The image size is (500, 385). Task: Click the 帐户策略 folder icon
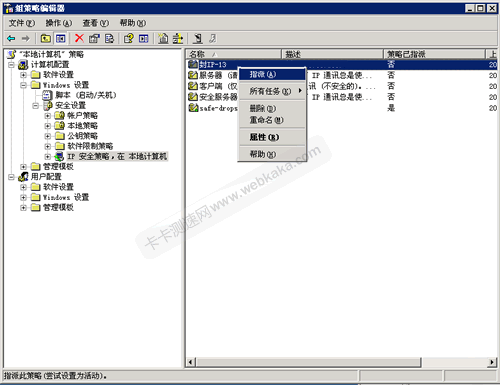60,116
